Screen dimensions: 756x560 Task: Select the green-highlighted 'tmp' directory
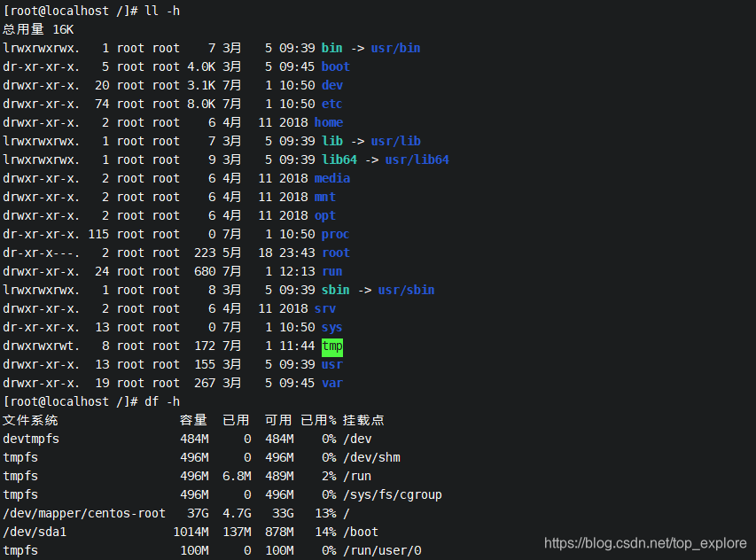pyautogui.click(x=332, y=346)
